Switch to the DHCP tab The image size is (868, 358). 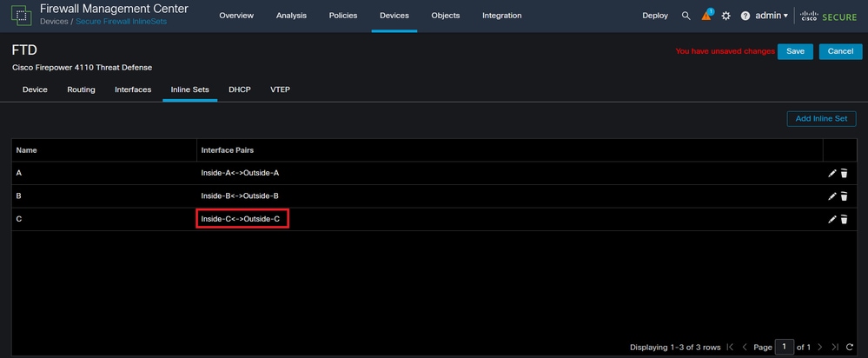pos(240,89)
